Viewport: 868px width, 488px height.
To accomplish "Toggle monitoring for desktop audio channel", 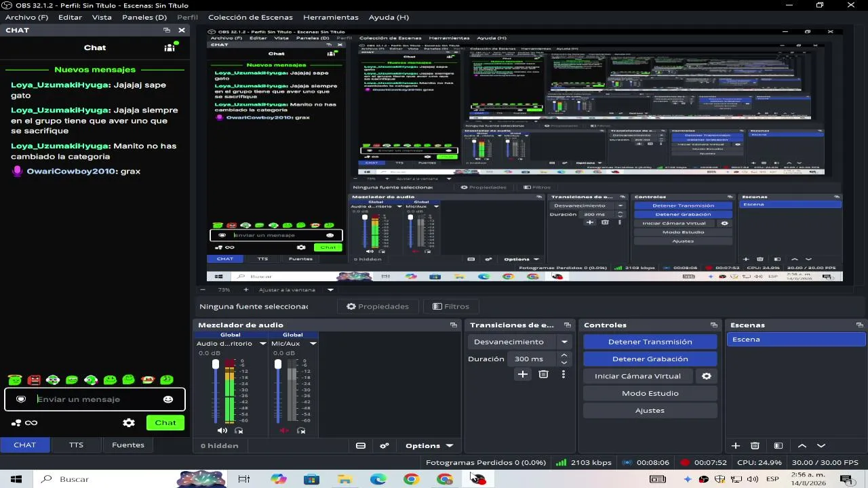I will (x=239, y=430).
